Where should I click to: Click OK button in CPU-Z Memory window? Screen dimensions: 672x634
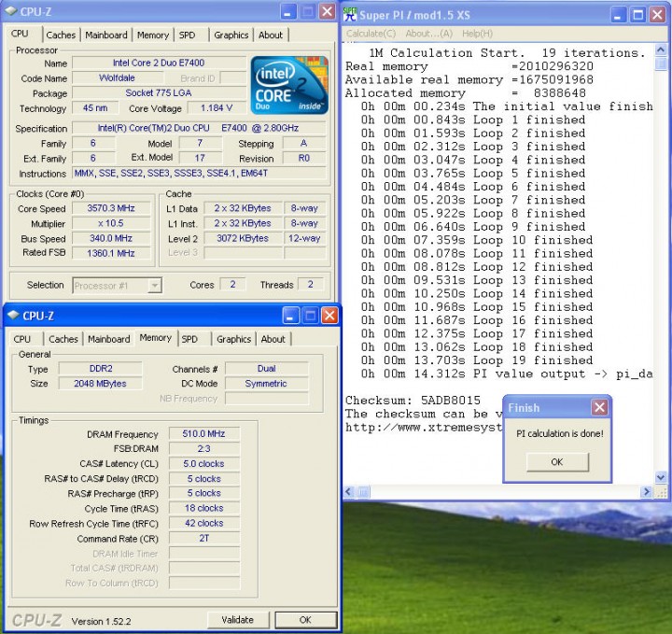tap(304, 619)
